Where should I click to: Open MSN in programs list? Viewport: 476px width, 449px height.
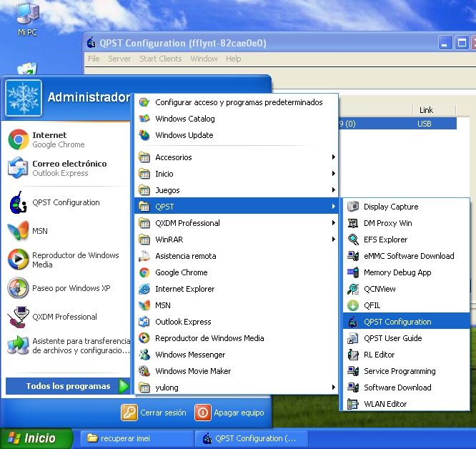[236, 305]
